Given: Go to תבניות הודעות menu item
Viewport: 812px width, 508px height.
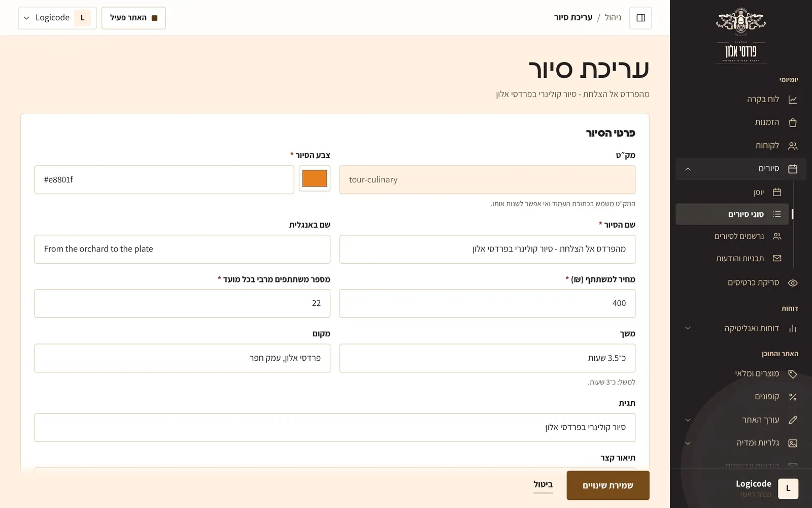Looking at the screenshot, I should pyautogui.click(x=732, y=258).
